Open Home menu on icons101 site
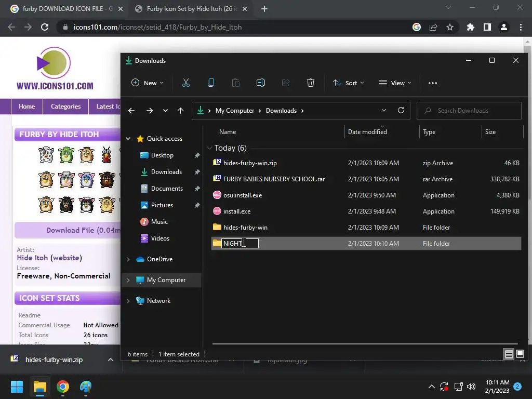The image size is (532, 399). (27, 107)
